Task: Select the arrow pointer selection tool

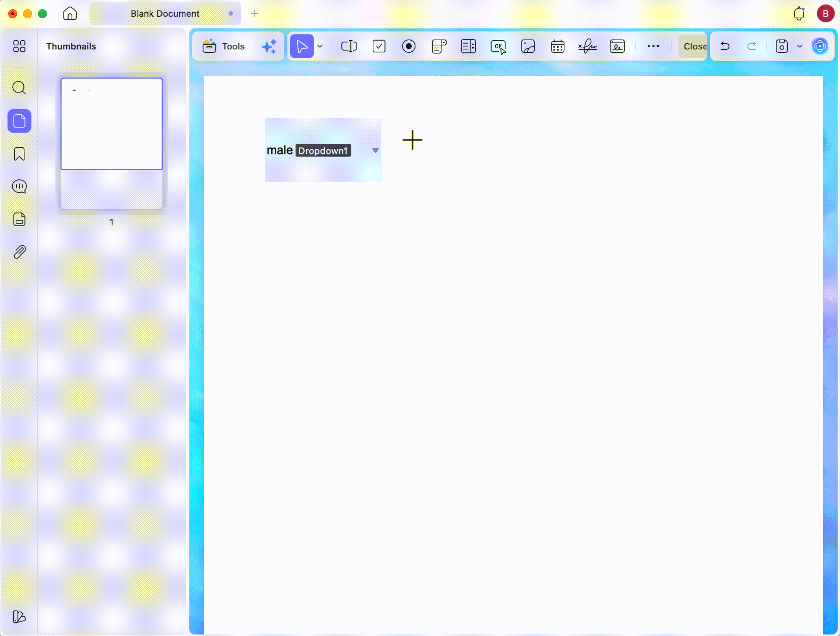Action: coord(302,46)
